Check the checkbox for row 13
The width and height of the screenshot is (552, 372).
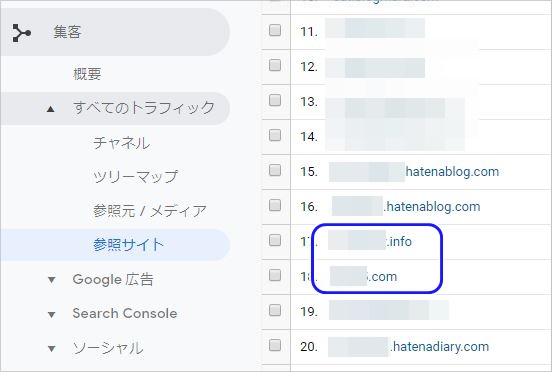[275, 100]
